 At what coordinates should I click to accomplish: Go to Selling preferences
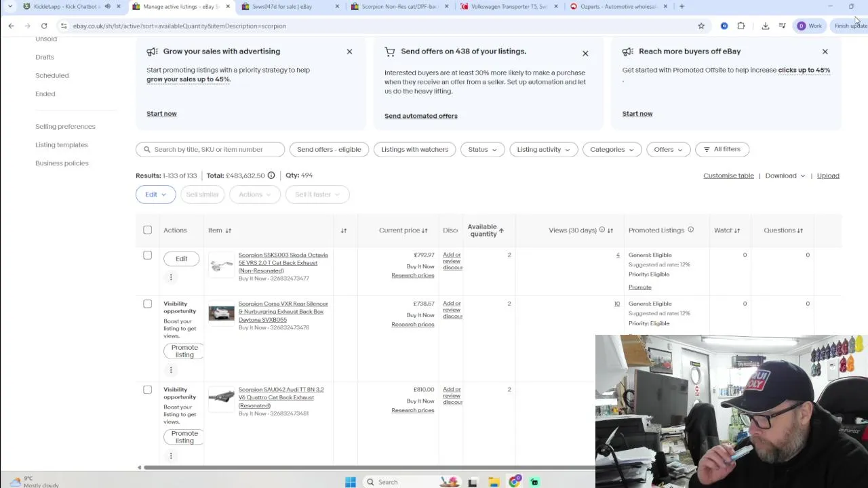[65, 126]
